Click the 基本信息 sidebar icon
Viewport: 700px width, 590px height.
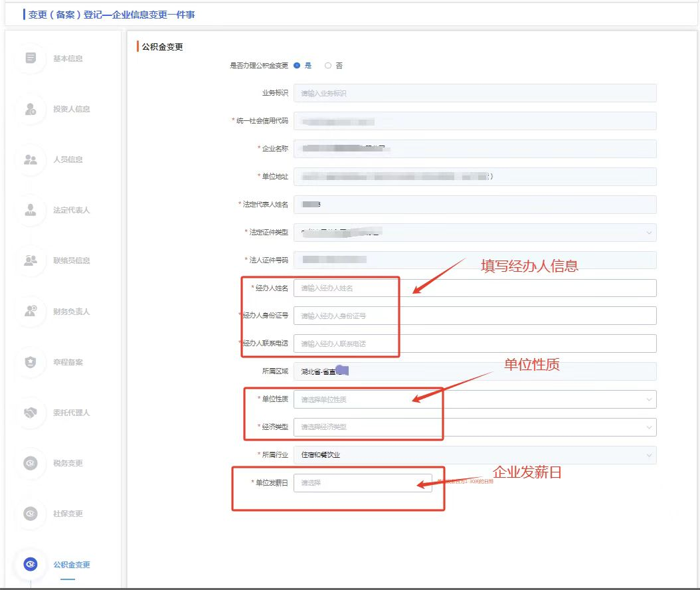[31, 58]
